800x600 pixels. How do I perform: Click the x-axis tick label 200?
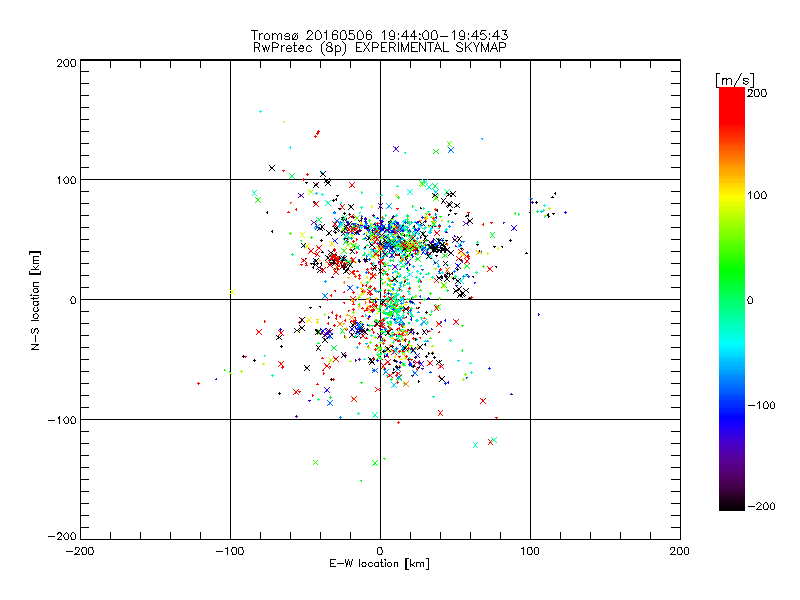click(x=680, y=551)
